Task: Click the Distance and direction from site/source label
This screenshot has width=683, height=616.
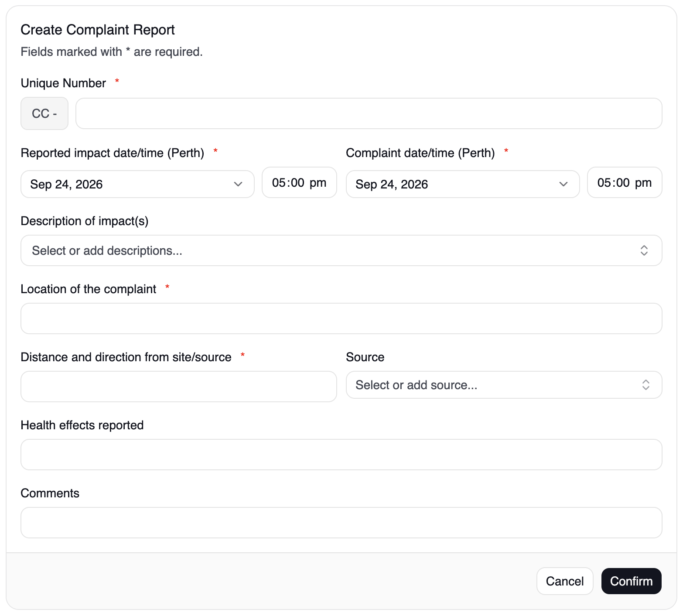Action: point(126,357)
